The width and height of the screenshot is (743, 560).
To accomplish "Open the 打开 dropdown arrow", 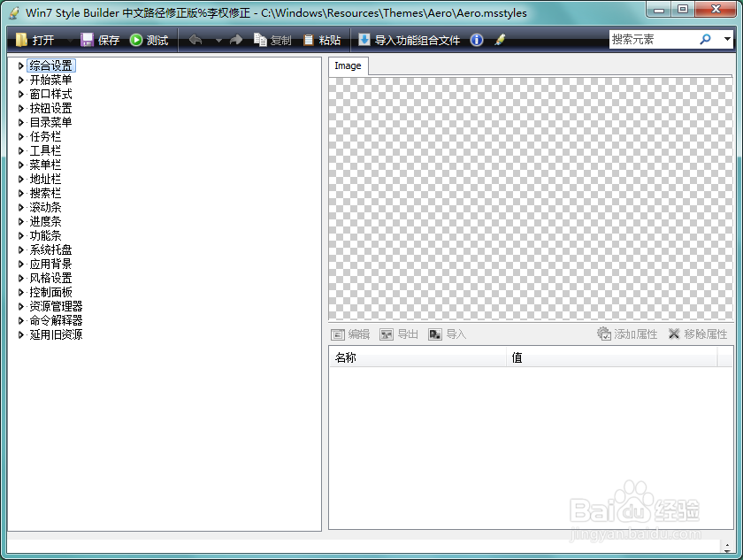I will (70, 41).
